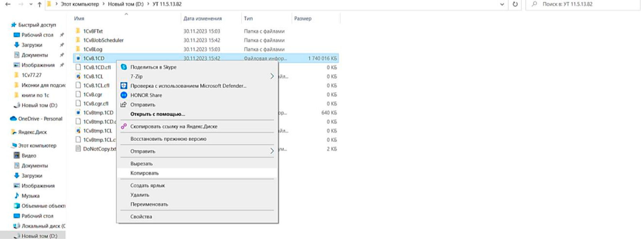This screenshot has height=239, width=644.
Task: Select file 1Cv8.cgr
Action: (x=93, y=94)
